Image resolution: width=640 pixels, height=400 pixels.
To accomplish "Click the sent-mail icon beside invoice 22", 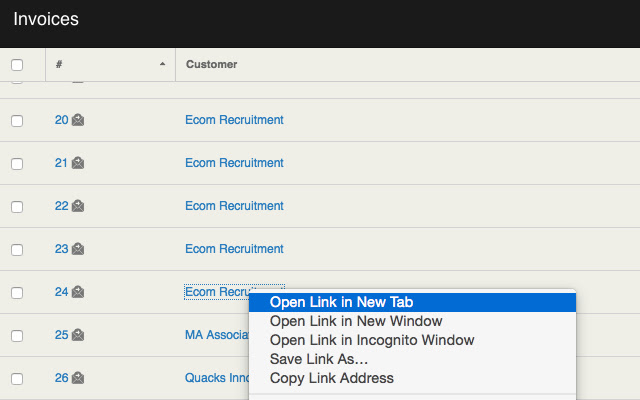I will [x=78, y=206].
